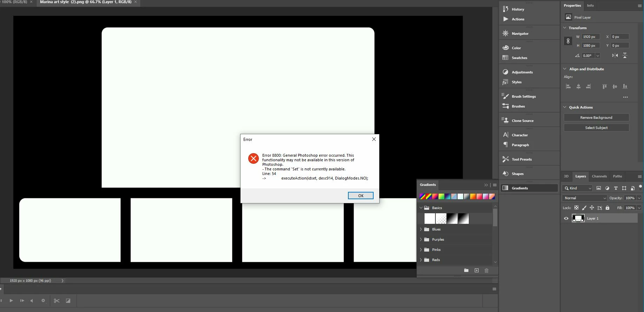The width and height of the screenshot is (644, 312).
Task: Filter layers by pixel layers
Action: point(599,188)
